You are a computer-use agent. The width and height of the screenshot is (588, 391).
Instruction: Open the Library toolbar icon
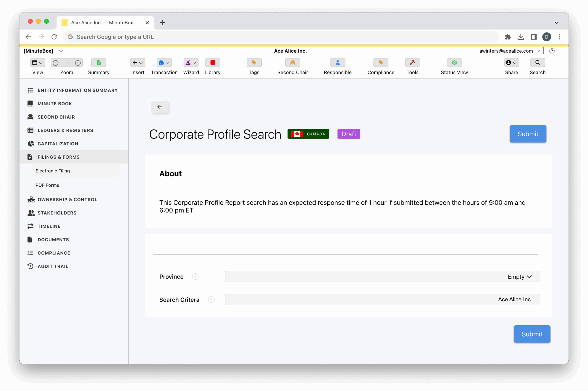212,63
